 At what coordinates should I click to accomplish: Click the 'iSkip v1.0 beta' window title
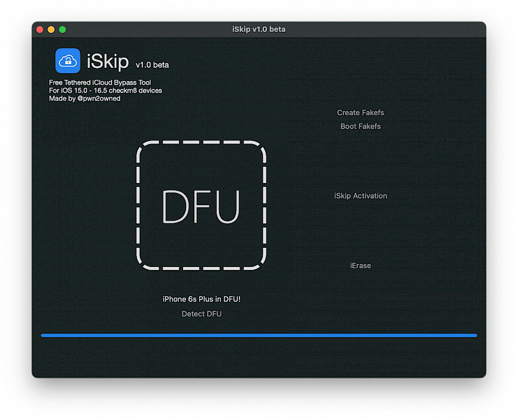259,29
